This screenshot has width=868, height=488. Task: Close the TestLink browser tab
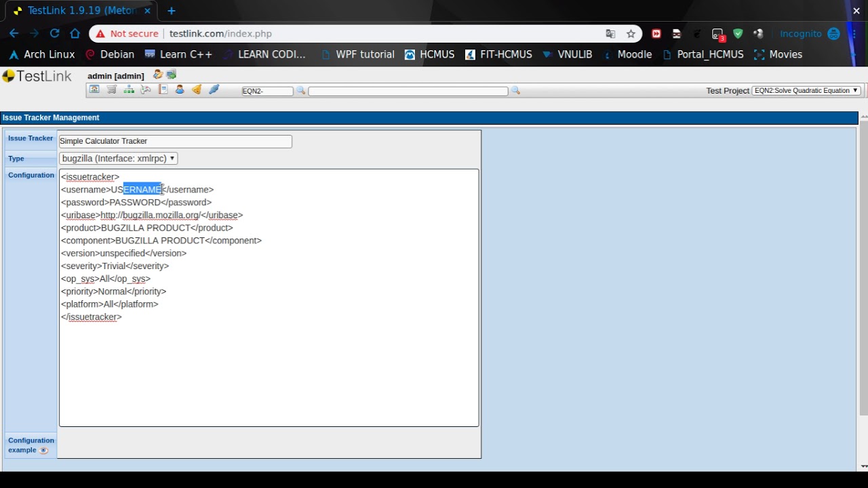pyautogui.click(x=147, y=11)
